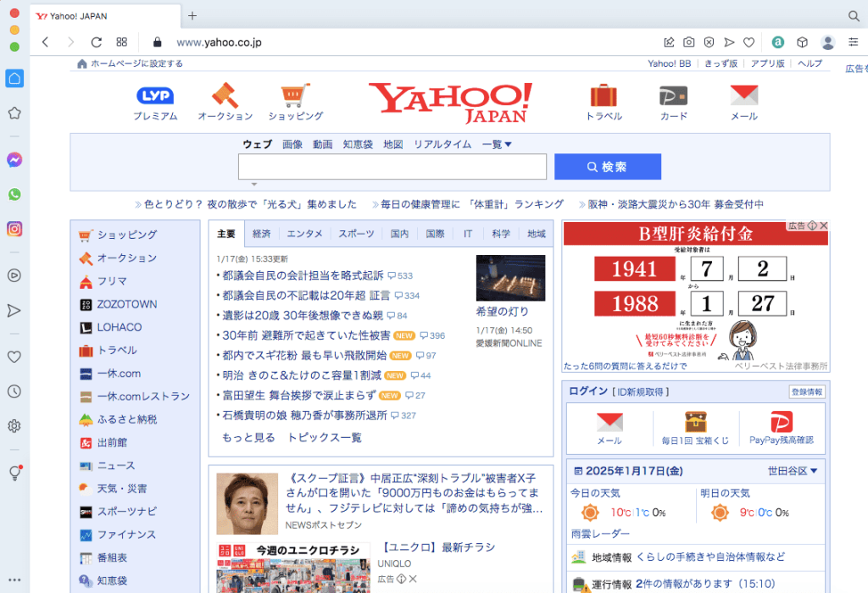
Task: Open もっと見る news link
Action: (248, 438)
